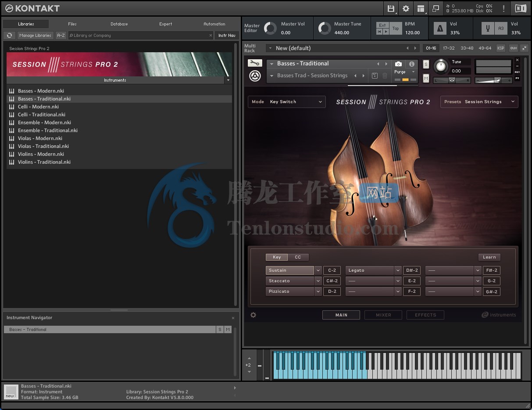Click the new instrument icon in the info bar
The width and height of the screenshot is (532, 410).
click(x=11, y=392)
